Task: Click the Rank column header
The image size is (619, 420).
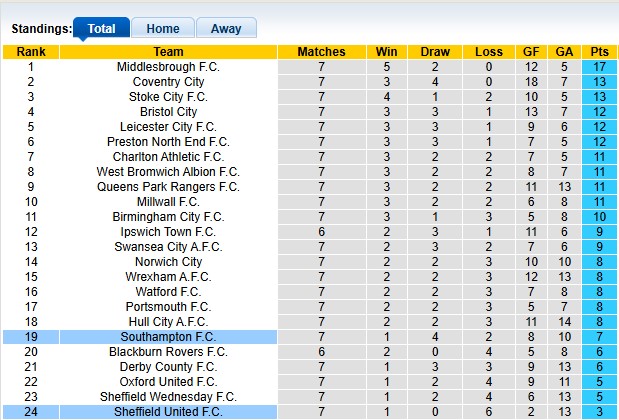Action: click(x=30, y=52)
